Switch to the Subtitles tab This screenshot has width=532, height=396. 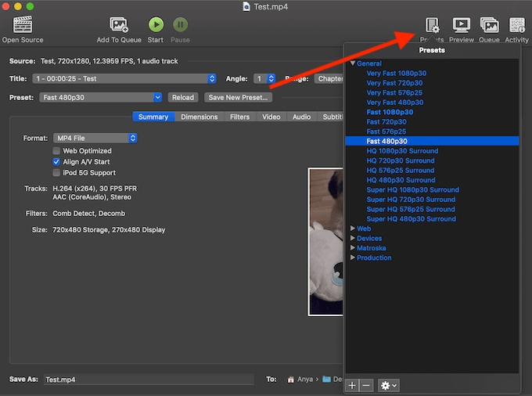(x=331, y=117)
